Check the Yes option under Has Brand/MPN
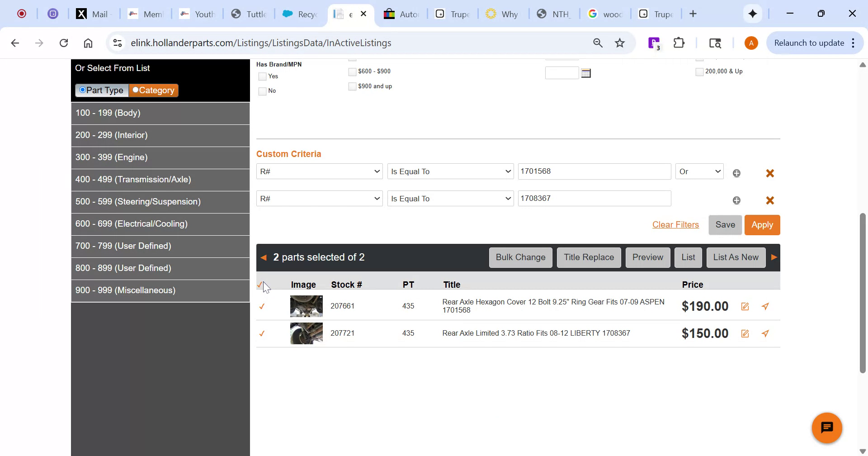The image size is (868, 456). click(261, 76)
